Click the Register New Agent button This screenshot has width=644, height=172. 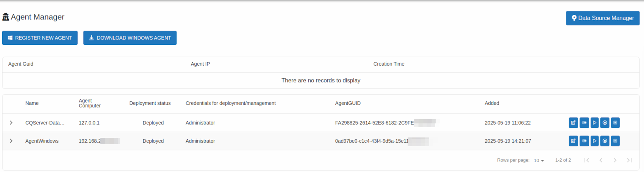coord(40,38)
